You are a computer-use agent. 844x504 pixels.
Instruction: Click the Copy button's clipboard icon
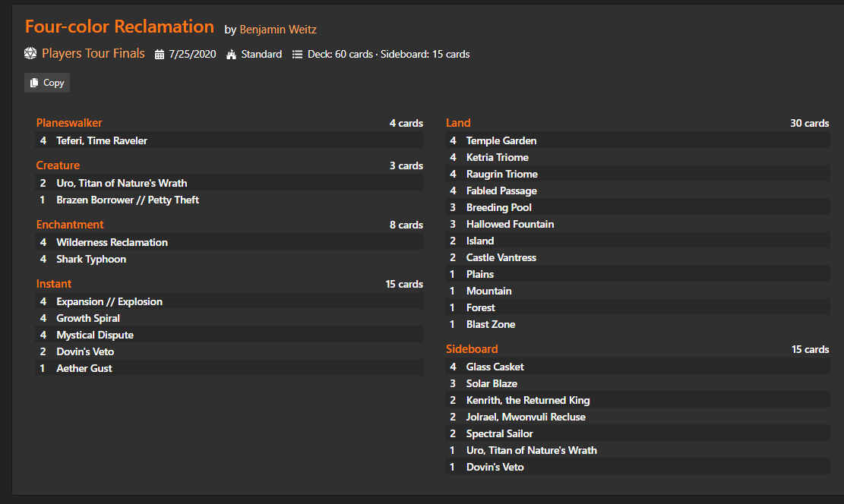pos(34,83)
